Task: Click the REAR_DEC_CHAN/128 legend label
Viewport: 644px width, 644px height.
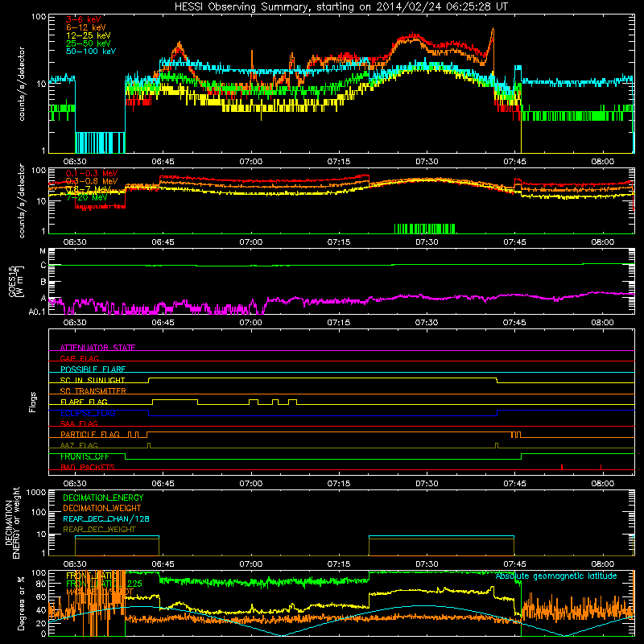Action: pyautogui.click(x=106, y=518)
